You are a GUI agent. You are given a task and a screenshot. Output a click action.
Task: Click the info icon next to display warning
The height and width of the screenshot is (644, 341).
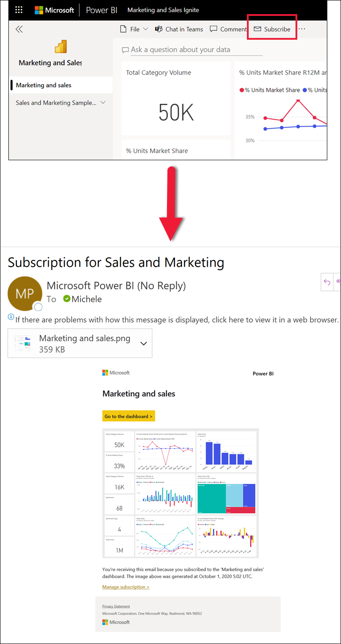pos(10,317)
